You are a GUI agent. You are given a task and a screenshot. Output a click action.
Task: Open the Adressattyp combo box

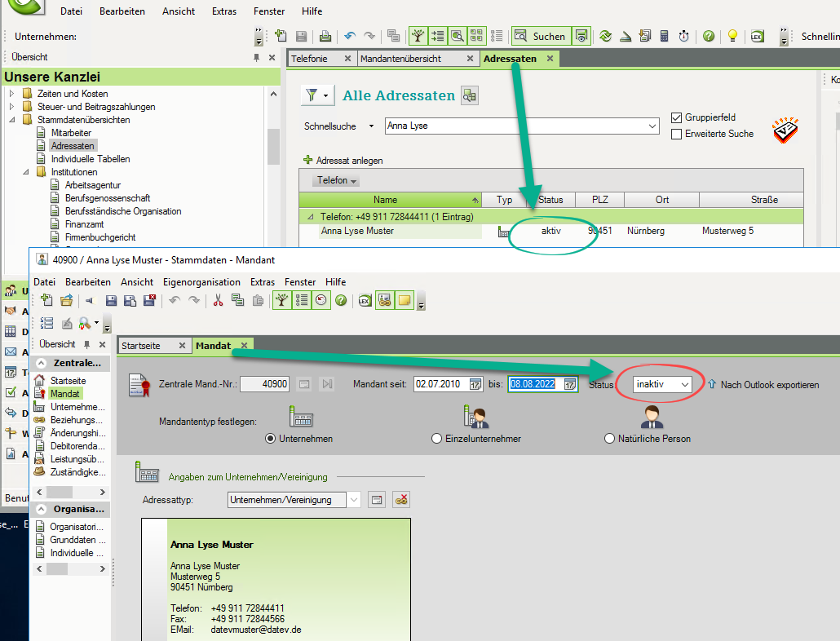(x=353, y=500)
